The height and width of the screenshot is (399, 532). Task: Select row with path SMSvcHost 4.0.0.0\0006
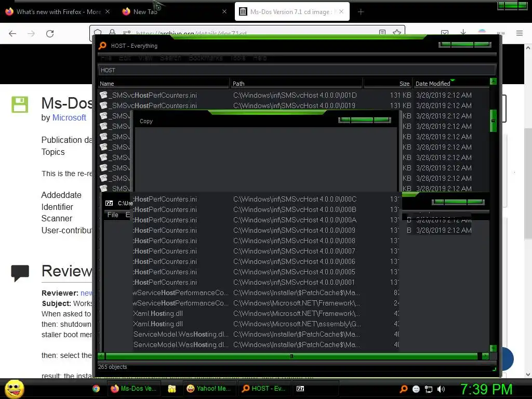[265, 262]
